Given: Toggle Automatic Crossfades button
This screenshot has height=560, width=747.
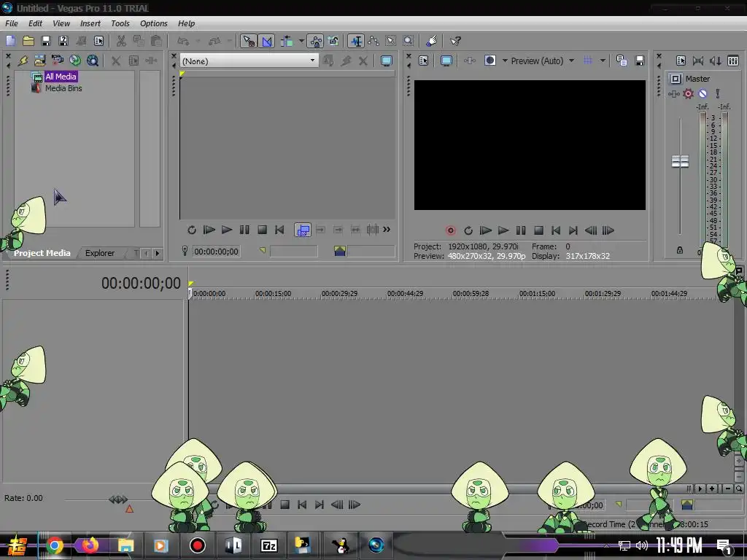Looking at the screenshot, I should pyautogui.click(x=267, y=41).
